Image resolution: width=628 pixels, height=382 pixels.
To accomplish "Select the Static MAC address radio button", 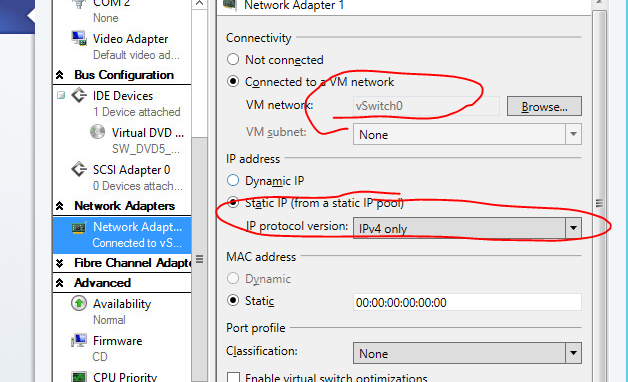I will pos(233,300).
